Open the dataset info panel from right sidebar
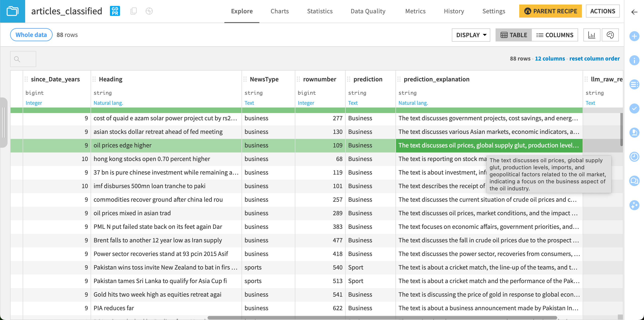 coord(634,60)
